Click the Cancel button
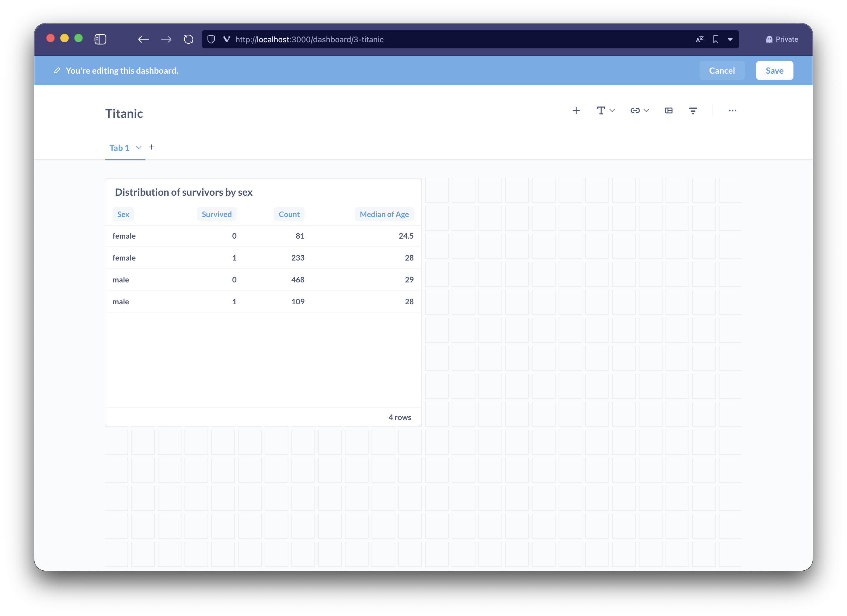This screenshot has width=847, height=616. click(722, 71)
